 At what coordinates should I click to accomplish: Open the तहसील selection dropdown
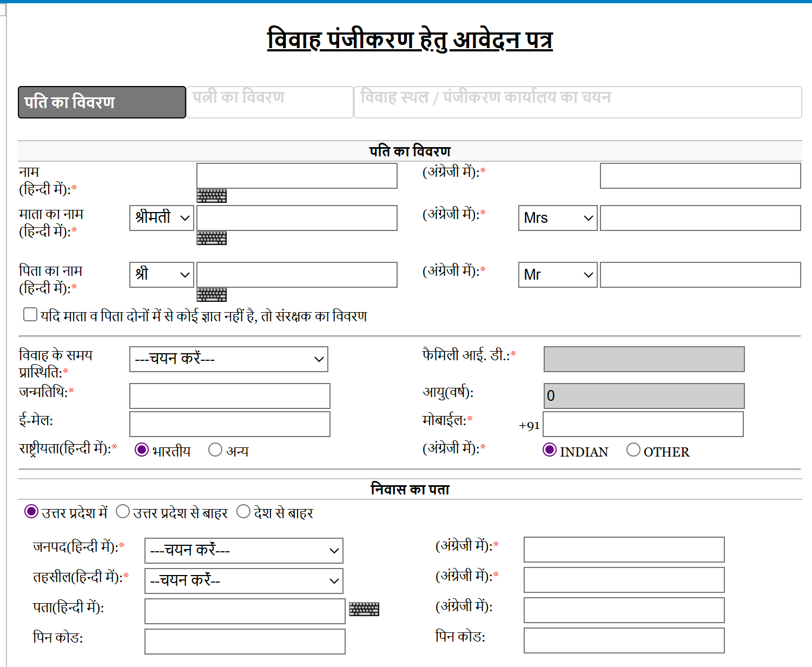coord(243,580)
